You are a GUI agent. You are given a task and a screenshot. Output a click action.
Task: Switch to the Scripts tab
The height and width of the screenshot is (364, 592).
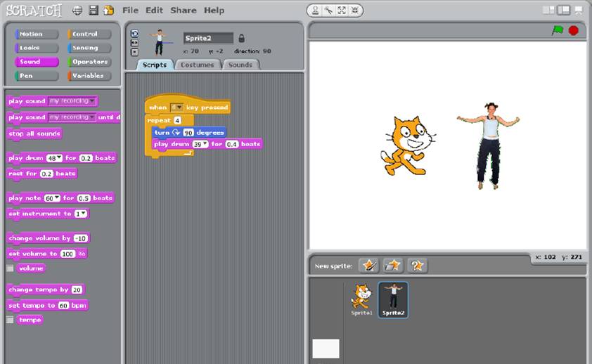[x=155, y=65]
